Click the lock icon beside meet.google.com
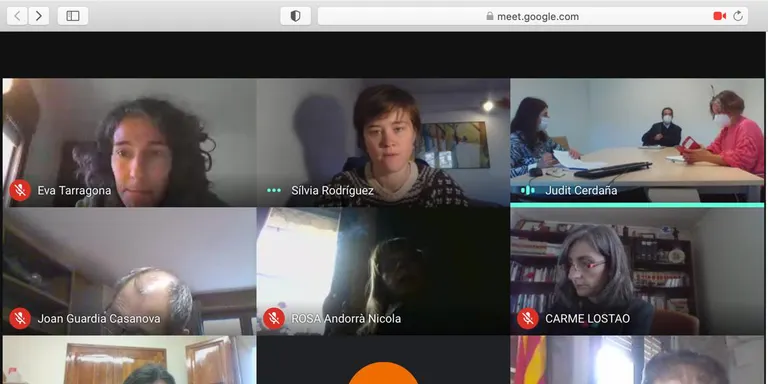This screenshot has height=384, width=768. [x=490, y=16]
